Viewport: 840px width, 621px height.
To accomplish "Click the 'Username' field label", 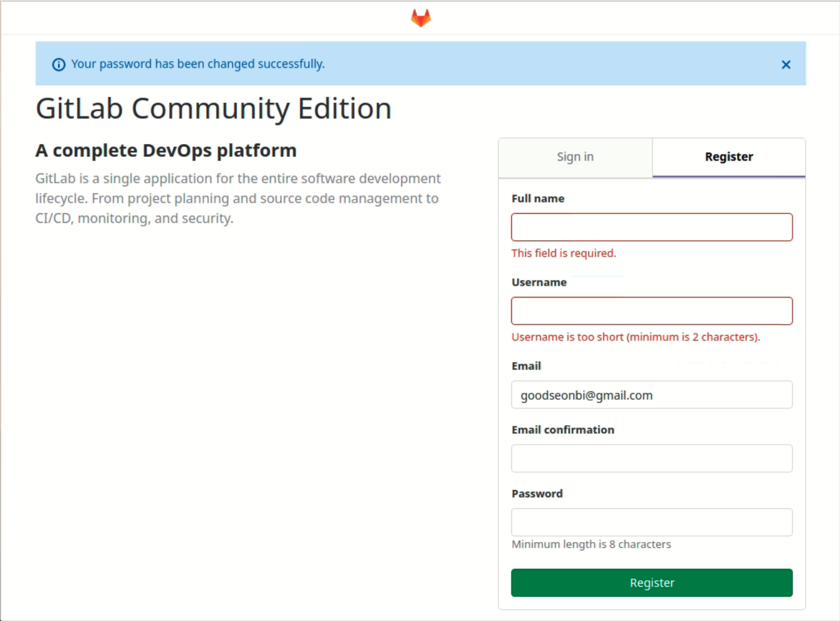I will pyautogui.click(x=539, y=283).
